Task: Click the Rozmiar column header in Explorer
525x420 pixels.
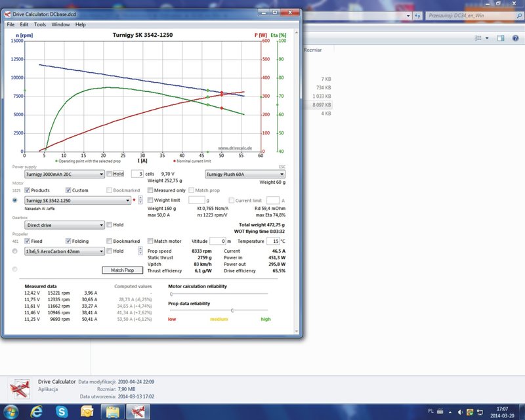Action: [x=312, y=50]
